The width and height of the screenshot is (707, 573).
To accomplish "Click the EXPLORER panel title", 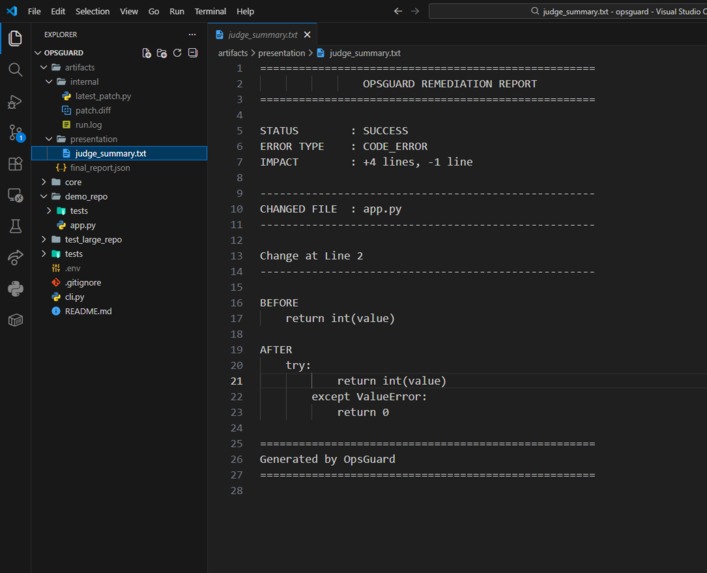I will click(60, 35).
